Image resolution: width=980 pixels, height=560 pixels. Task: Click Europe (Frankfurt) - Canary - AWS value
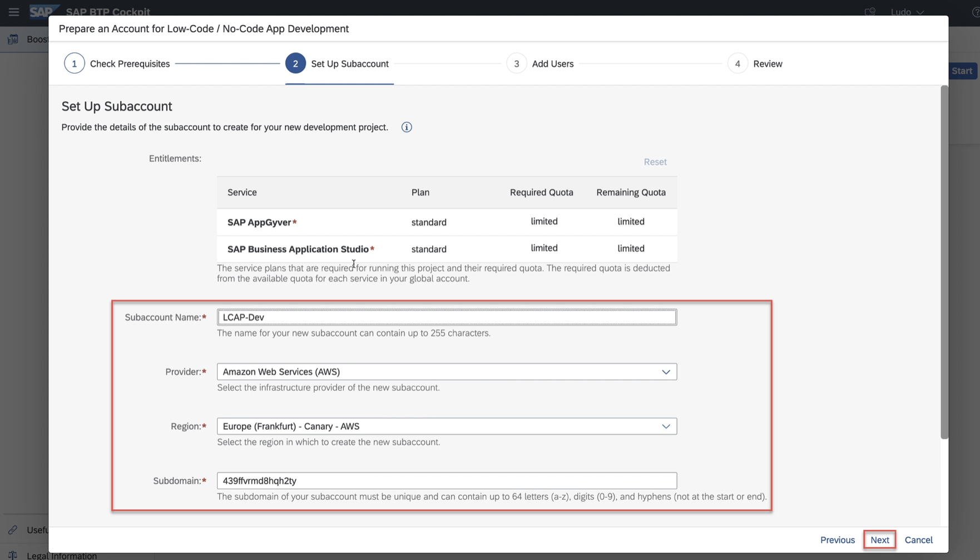(291, 426)
